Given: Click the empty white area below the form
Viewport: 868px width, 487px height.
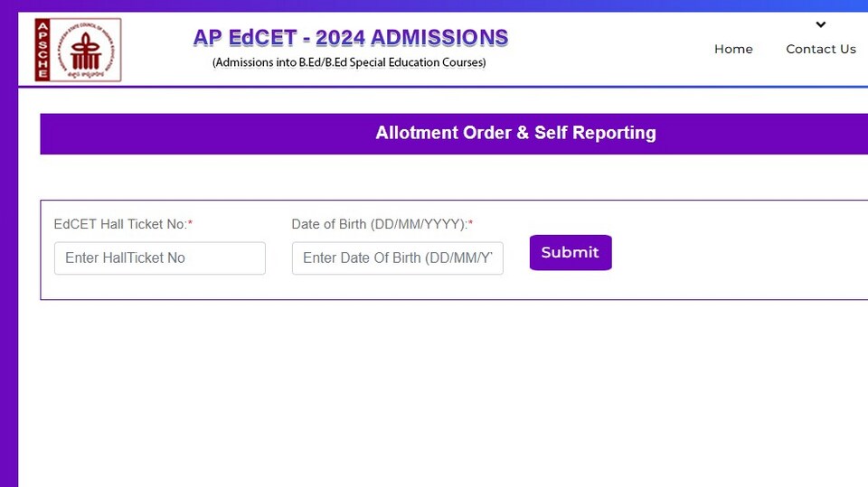Looking at the screenshot, I should coord(443,393).
